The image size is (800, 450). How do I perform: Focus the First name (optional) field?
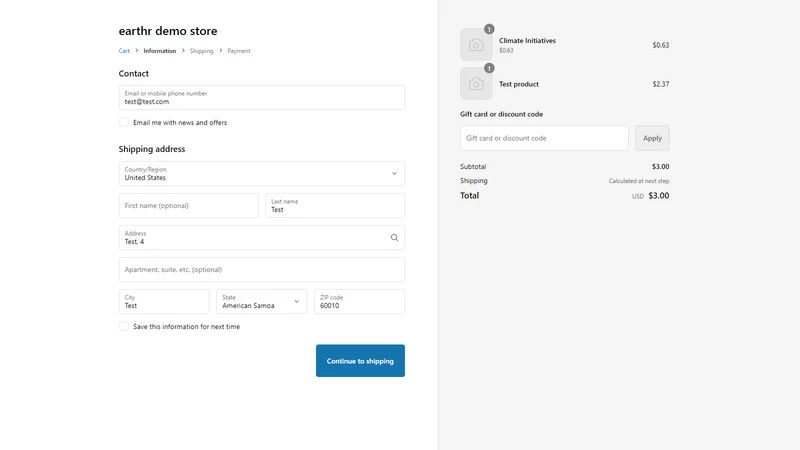[x=189, y=206]
